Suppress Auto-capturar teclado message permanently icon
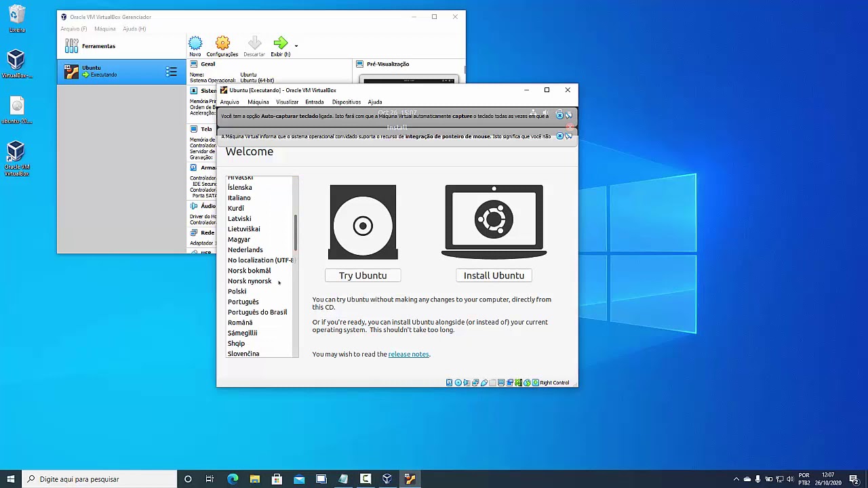The height and width of the screenshot is (488, 868). pyautogui.click(x=568, y=116)
